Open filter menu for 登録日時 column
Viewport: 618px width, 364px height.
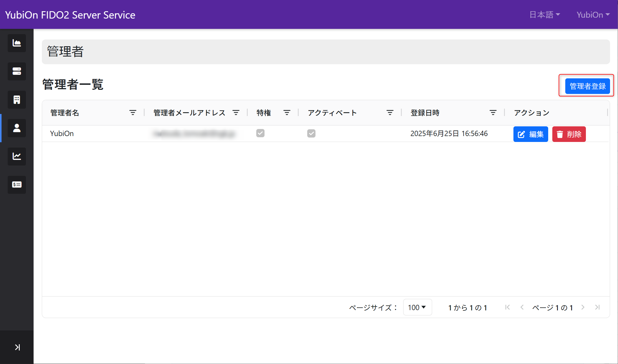point(493,112)
